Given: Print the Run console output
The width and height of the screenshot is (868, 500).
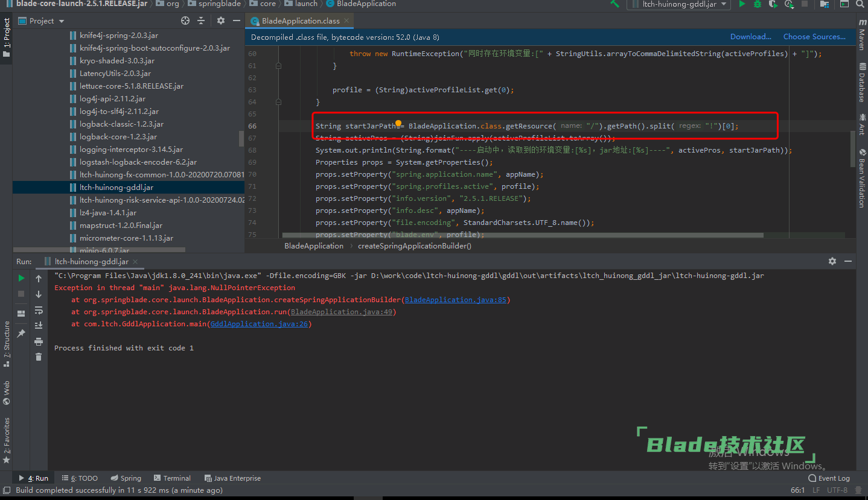Looking at the screenshot, I should click(x=39, y=341).
